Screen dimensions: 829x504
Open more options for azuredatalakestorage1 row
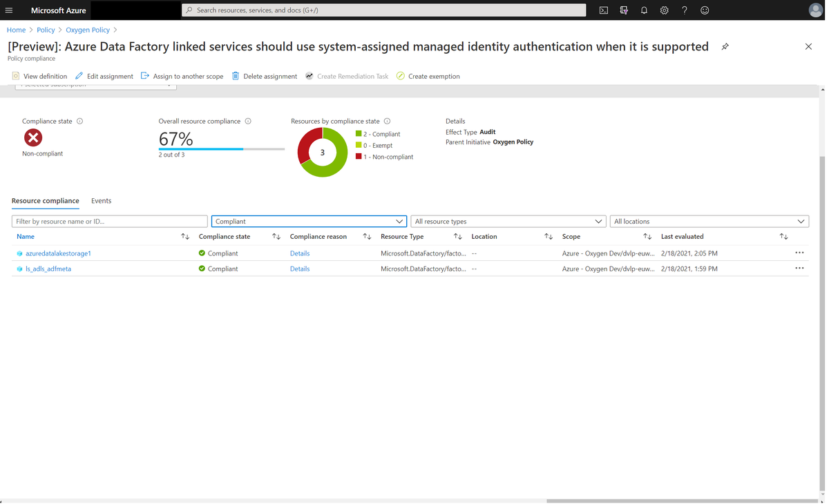click(799, 253)
